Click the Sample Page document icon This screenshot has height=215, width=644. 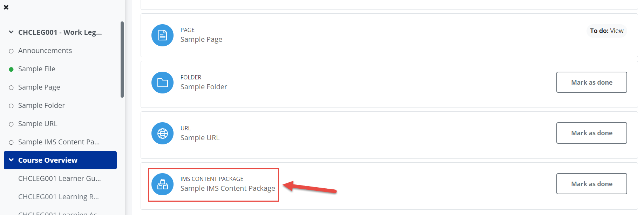162,35
